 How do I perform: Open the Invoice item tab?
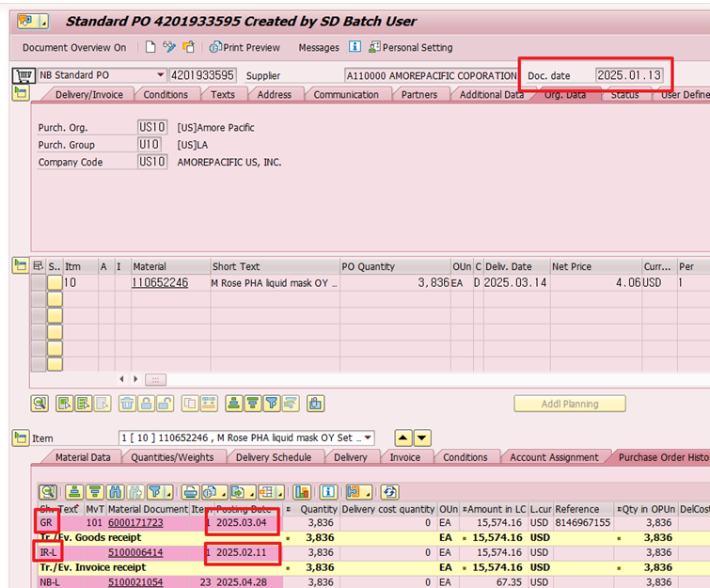coord(405,457)
